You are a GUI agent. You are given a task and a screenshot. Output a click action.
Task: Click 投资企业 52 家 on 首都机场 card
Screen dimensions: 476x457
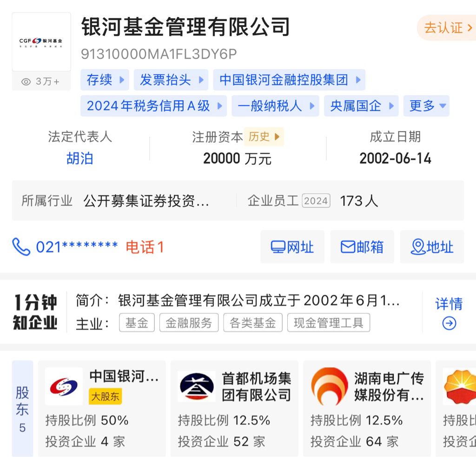[222, 442]
